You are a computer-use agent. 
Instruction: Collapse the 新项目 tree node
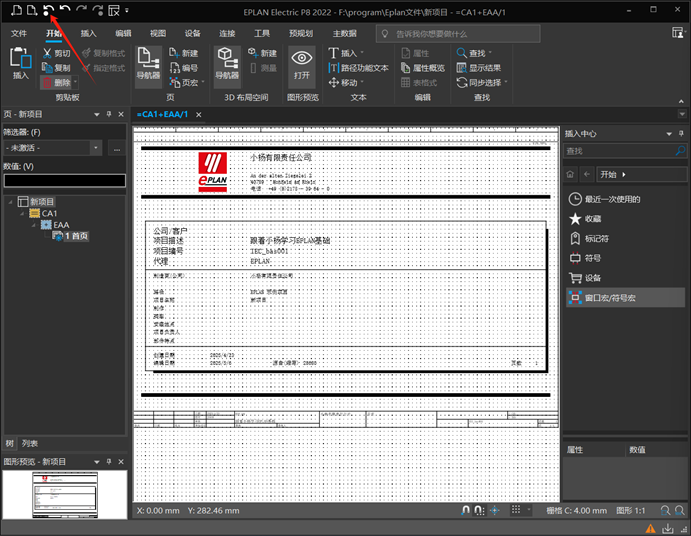click(10, 202)
